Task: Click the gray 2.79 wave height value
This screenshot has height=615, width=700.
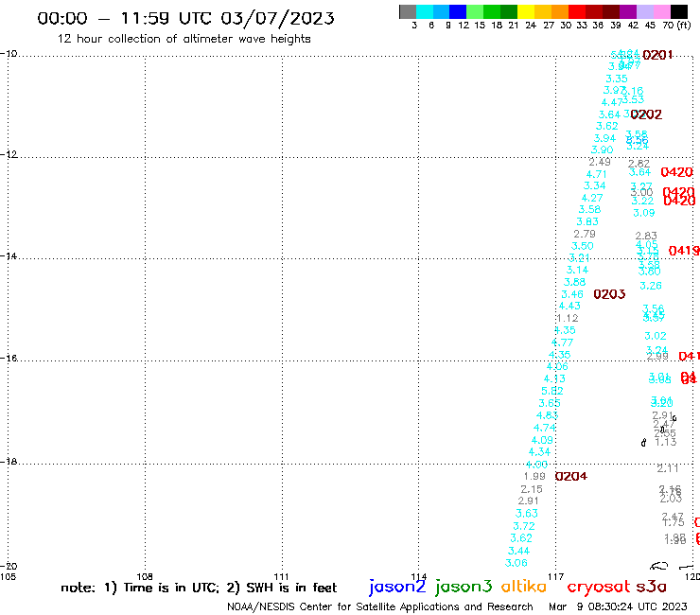Action: 585,234
